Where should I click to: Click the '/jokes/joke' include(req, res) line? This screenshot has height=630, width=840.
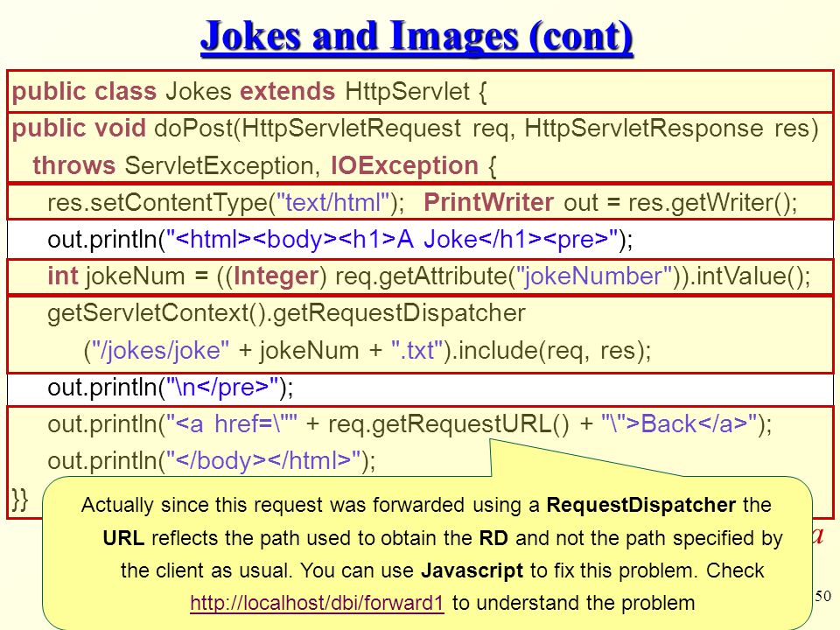tap(367, 351)
